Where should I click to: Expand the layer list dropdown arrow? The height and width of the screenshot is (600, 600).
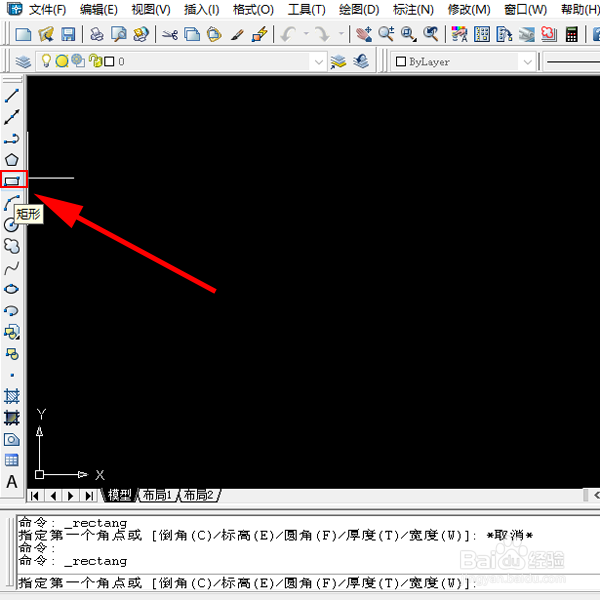point(318,62)
